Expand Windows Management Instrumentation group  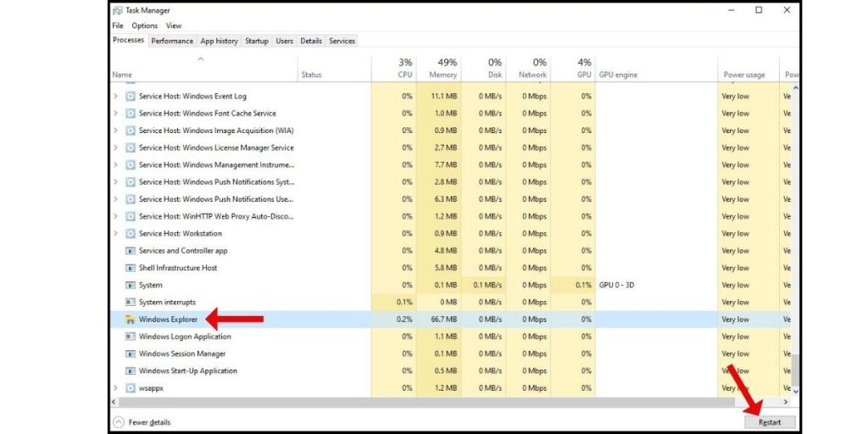coord(115,165)
